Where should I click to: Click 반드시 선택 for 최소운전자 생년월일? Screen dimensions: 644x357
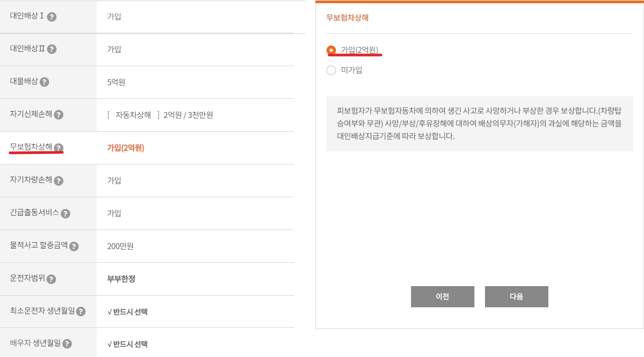[127, 312]
